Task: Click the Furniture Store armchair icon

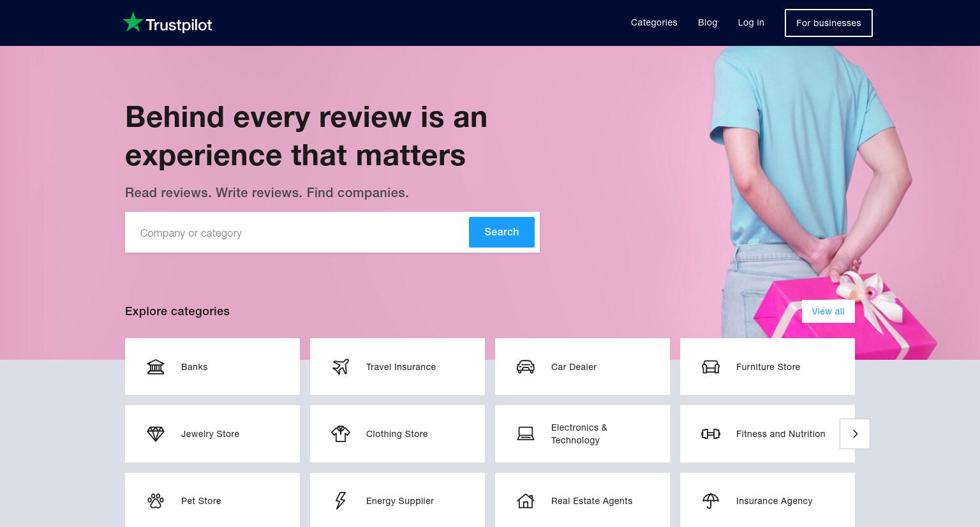Action: click(x=711, y=367)
